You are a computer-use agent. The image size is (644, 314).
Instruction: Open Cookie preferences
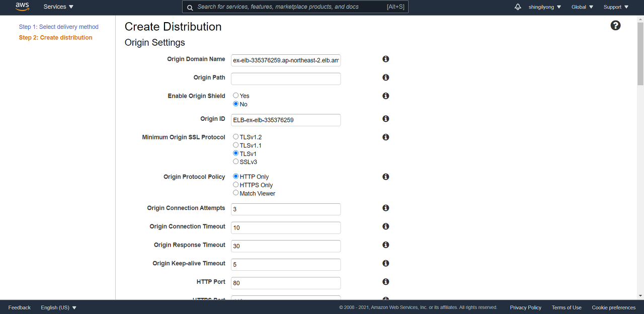pyautogui.click(x=614, y=307)
